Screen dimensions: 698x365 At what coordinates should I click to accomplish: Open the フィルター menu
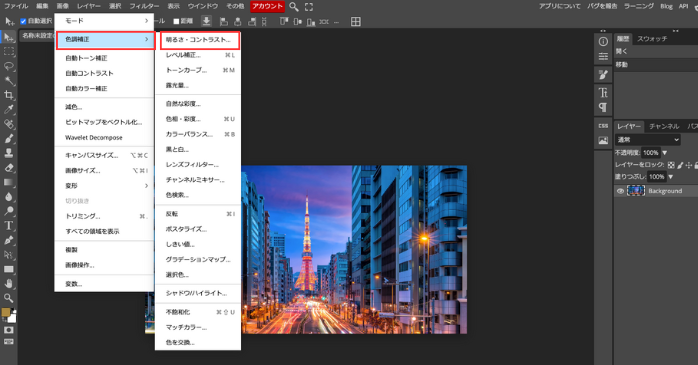pyautogui.click(x=144, y=6)
